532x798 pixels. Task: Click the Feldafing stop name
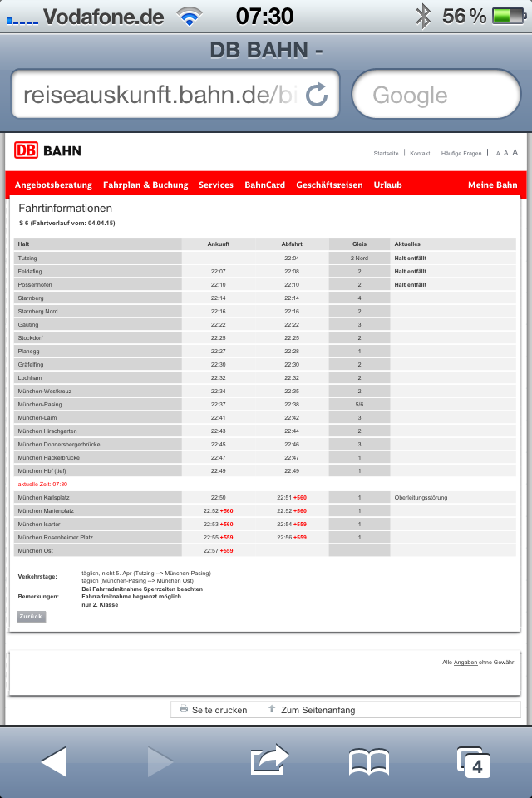click(30, 271)
